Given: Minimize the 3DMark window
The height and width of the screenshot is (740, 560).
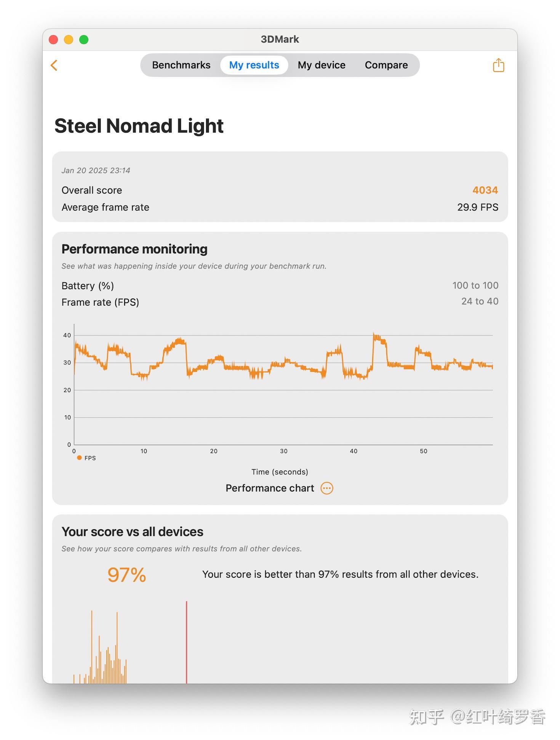Looking at the screenshot, I should pyautogui.click(x=69, y=40).
